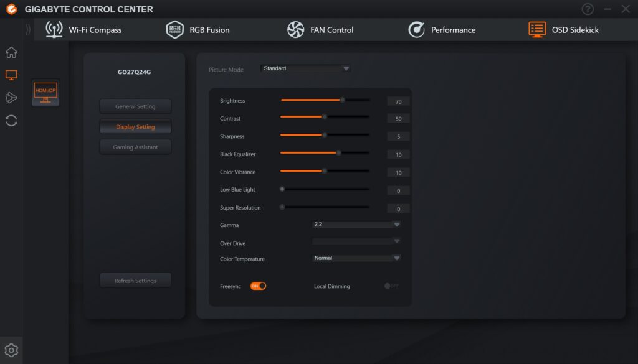Click the Brightness slider track
The image size is (638, 364).
click(325, 100)
